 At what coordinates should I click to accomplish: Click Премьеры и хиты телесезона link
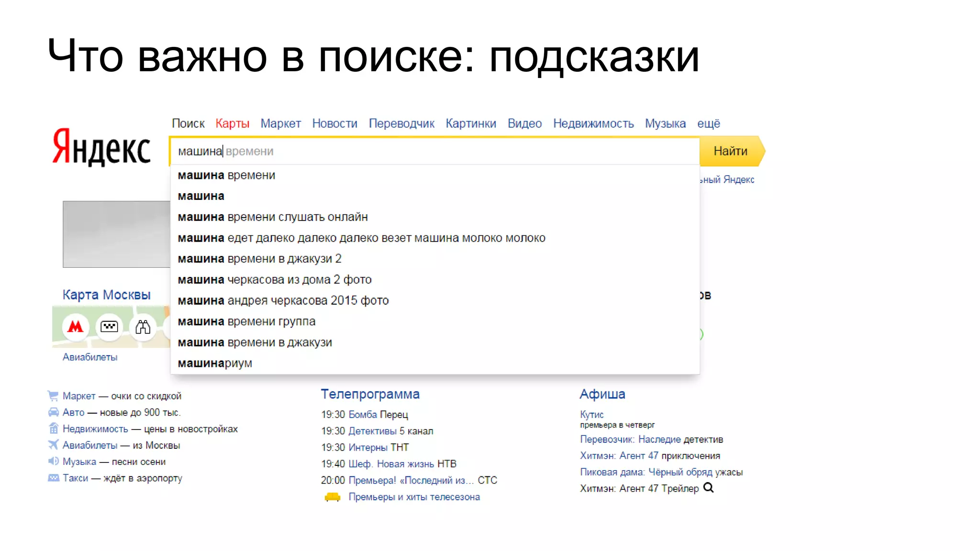point(414,497)
